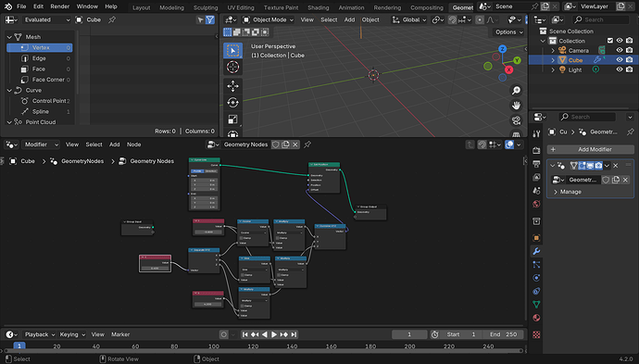Image resolution: width=639 pixels, height=364 pixels.
Task: Pin the spreadsheet's Cube object
Action: click(x=112, y=19)
